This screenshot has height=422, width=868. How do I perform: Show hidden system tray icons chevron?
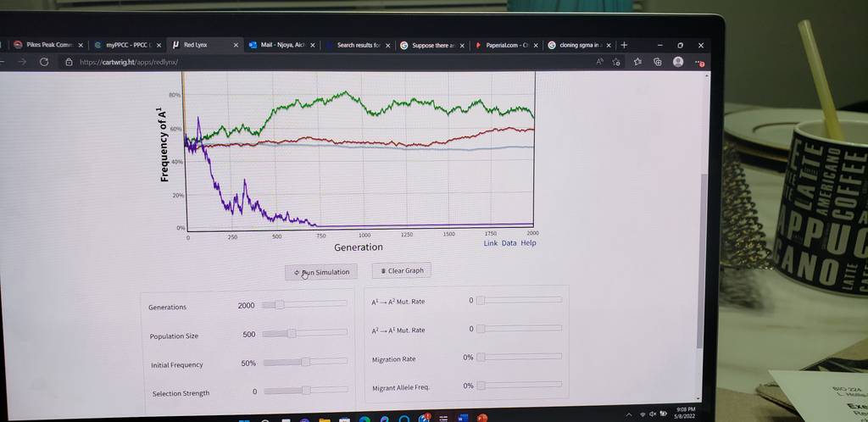pos(628,414)
